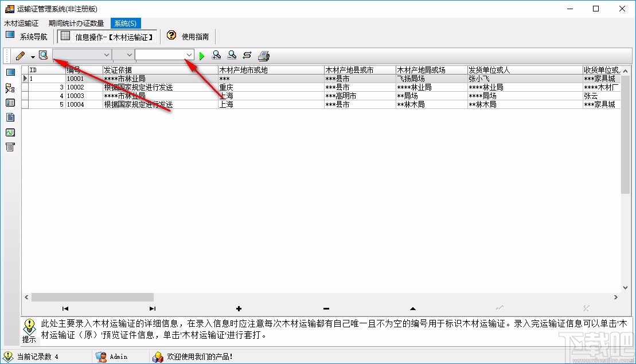Click the hierarchy/flow icon in sidebar

point(10,88)
